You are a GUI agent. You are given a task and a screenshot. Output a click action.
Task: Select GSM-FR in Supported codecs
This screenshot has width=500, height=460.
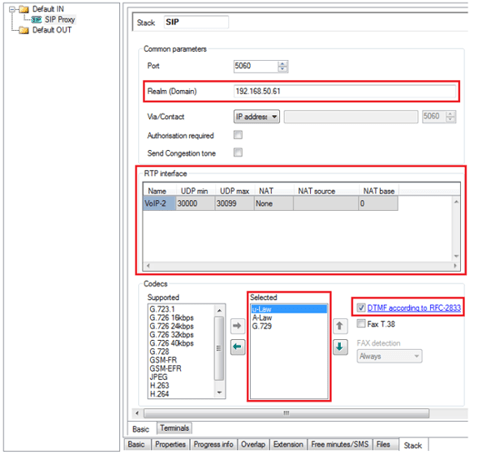tap(182, 360)
